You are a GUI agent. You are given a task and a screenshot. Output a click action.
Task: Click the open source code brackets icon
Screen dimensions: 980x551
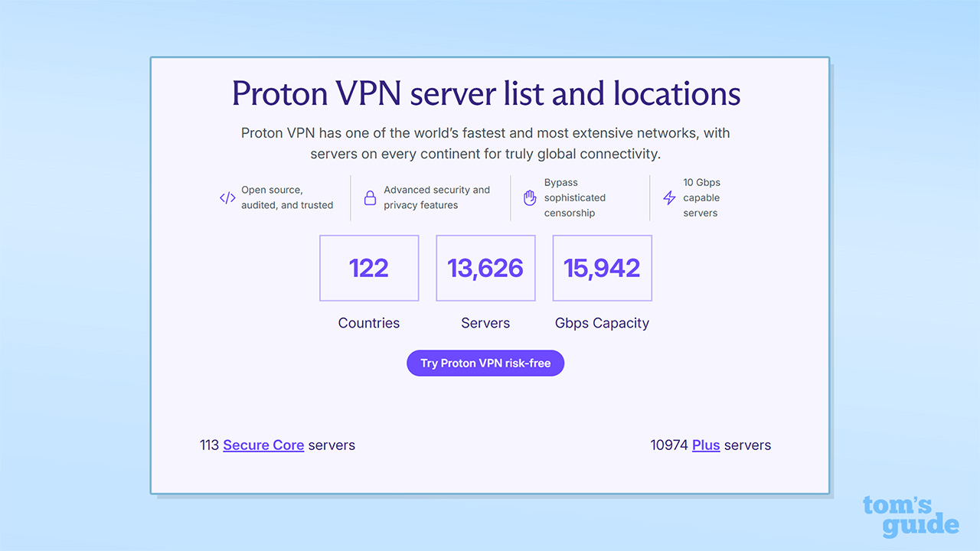point(227,198)
